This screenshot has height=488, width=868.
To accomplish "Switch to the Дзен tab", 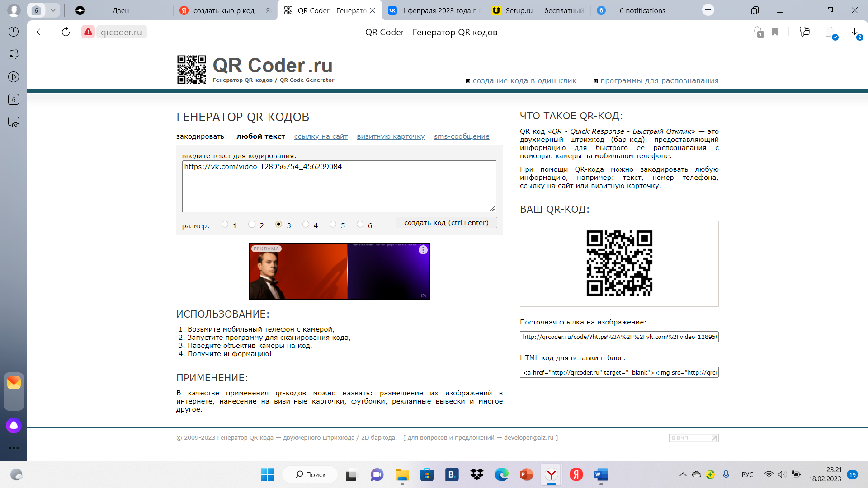I will (x=120, y=10).
